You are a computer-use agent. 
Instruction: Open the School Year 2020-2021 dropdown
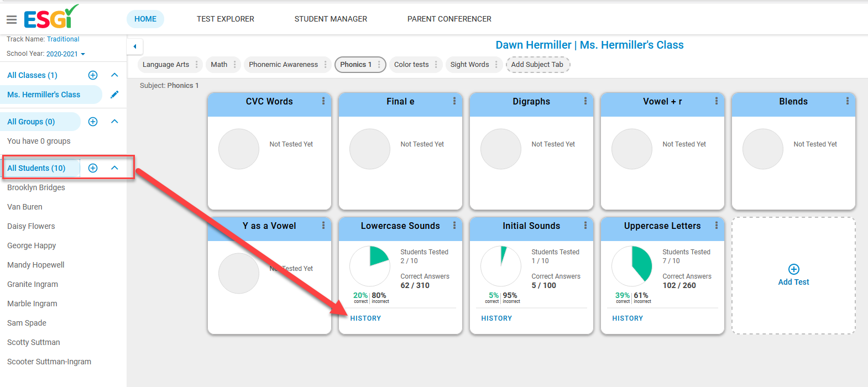[66, 54]
